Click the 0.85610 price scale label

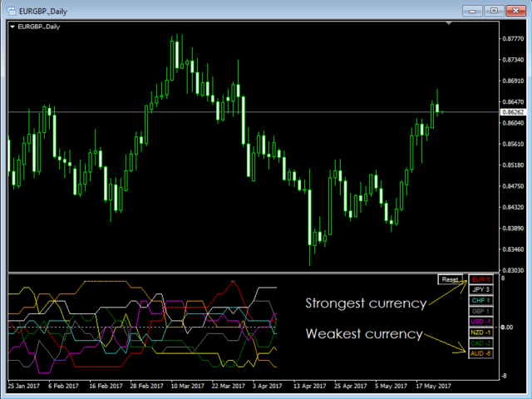[513, 144]
